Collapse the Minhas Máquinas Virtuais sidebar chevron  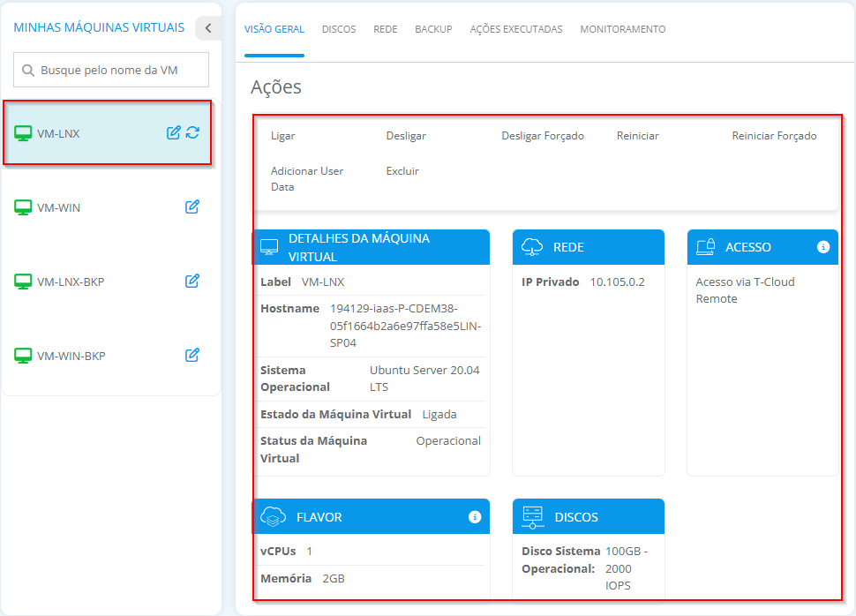pos(208,28)
